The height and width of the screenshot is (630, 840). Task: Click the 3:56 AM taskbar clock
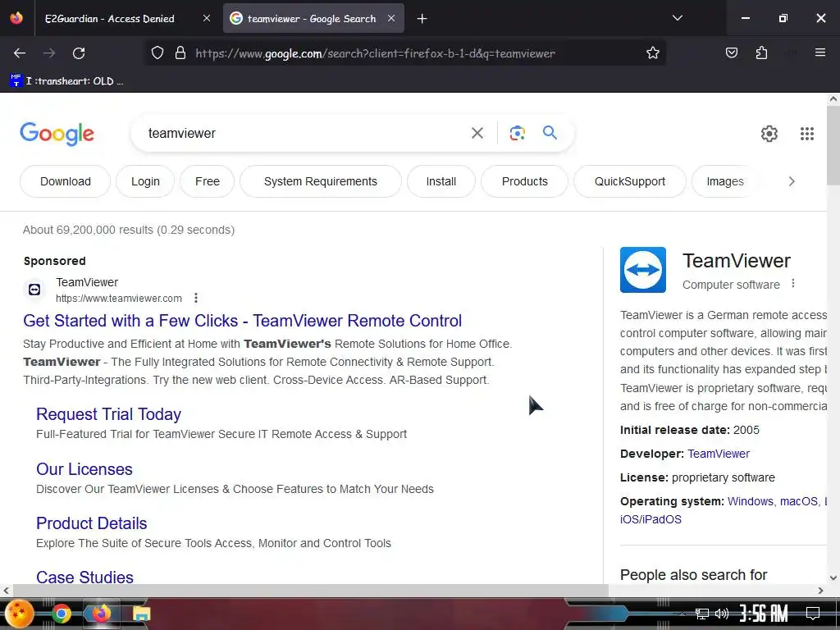(x=764, y=613)
